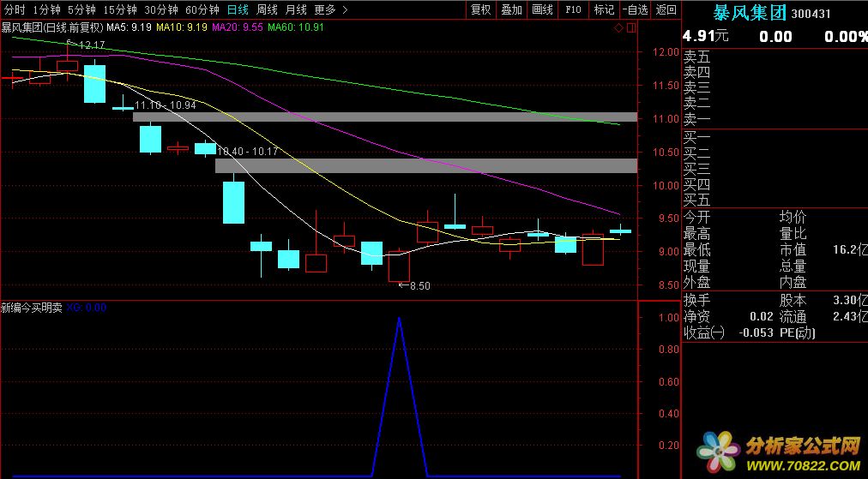Click the 换手 turnover label
Viewport: 868px width, 479px height.
[x=696, y=301]
